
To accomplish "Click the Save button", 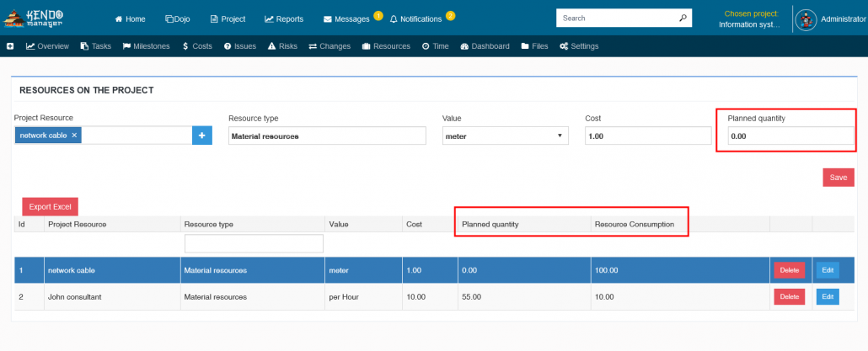I will 839,178.
